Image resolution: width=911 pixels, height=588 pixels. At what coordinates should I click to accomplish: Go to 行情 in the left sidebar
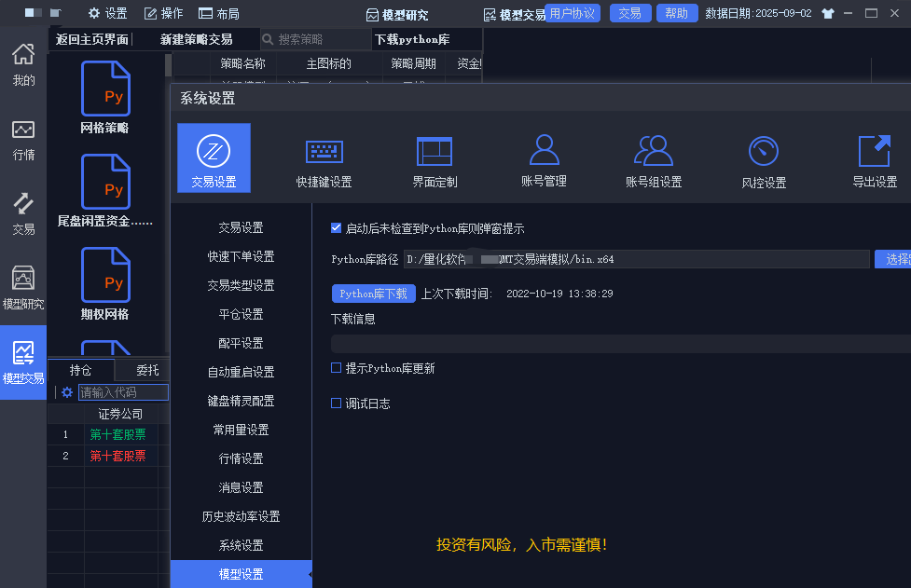23,140
